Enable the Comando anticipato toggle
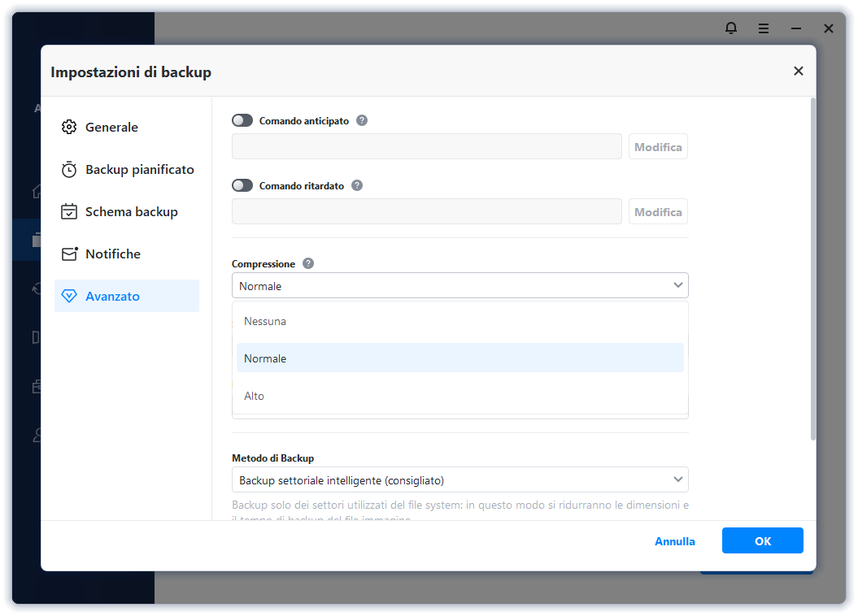 [242, 121]
